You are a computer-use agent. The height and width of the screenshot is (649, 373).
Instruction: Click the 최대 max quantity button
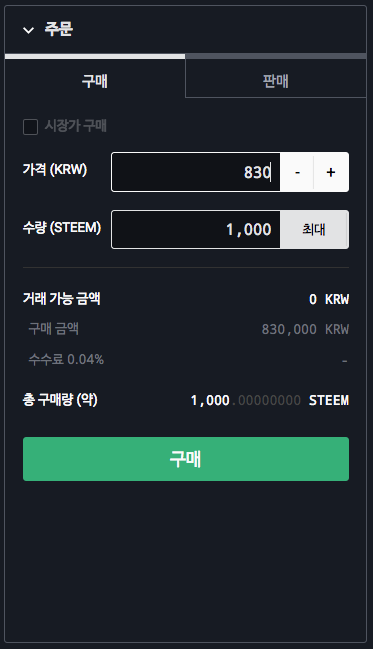[x=314, y=229]
